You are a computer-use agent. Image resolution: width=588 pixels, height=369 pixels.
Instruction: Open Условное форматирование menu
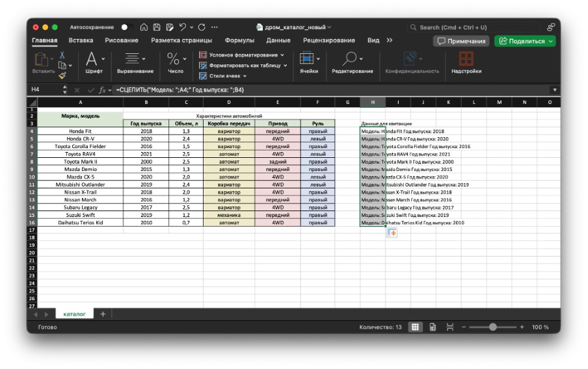(241, 55)
